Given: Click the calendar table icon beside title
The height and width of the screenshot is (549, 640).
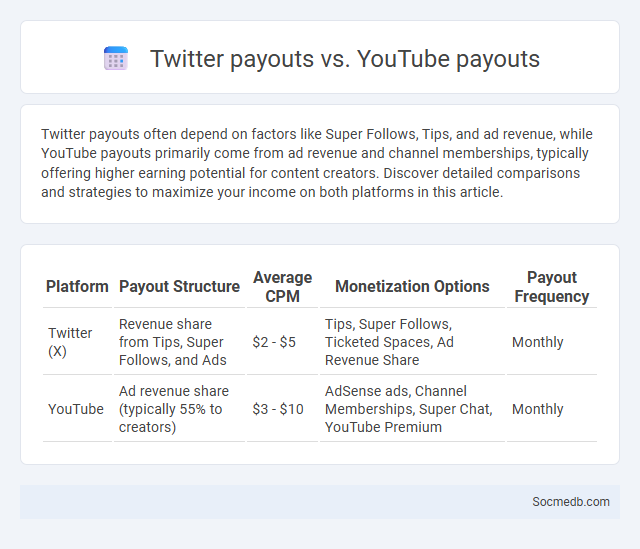Looking at the screenshot, I should (116, 58).
